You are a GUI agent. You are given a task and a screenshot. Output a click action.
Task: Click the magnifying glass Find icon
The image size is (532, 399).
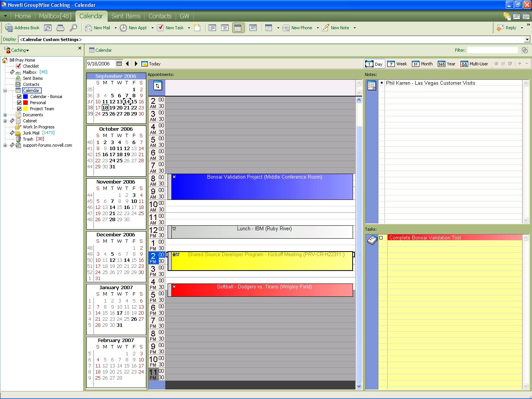click(x=73, y=28)
